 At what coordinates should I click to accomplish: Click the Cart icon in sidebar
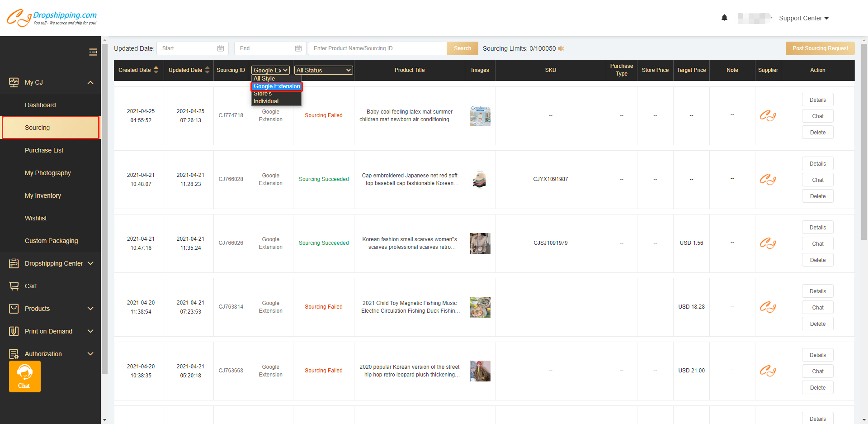[14, 286]
